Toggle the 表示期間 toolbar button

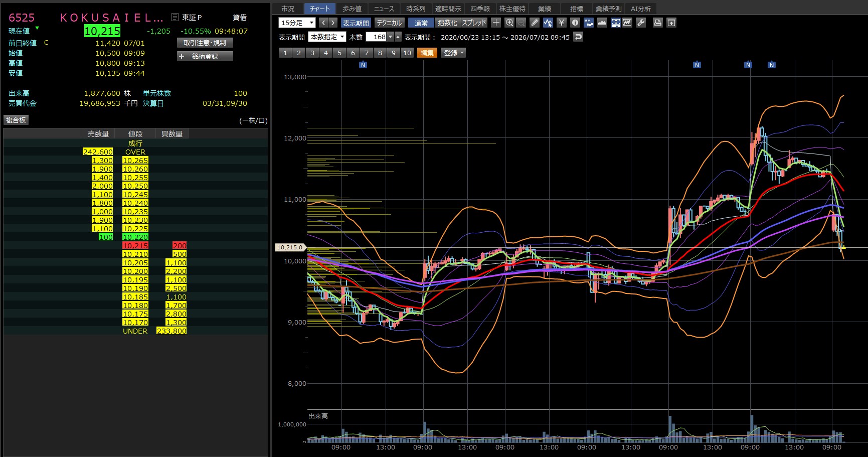coord(356,23)
